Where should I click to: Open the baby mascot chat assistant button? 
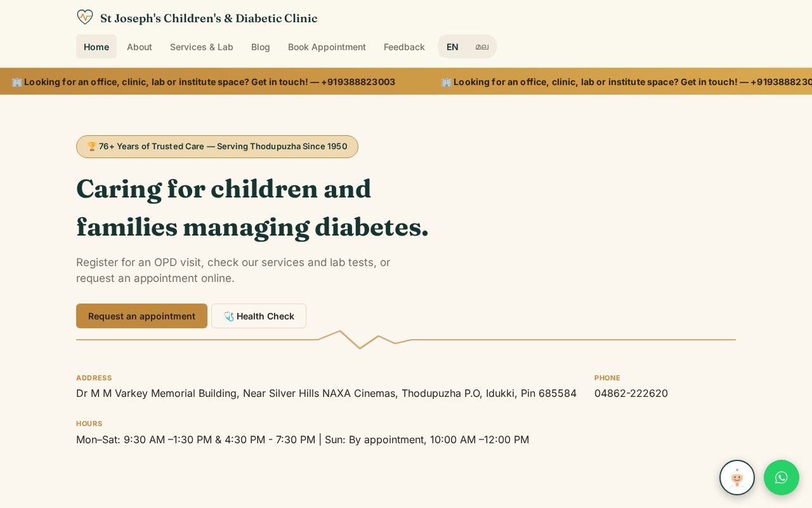tap(737, 478)
